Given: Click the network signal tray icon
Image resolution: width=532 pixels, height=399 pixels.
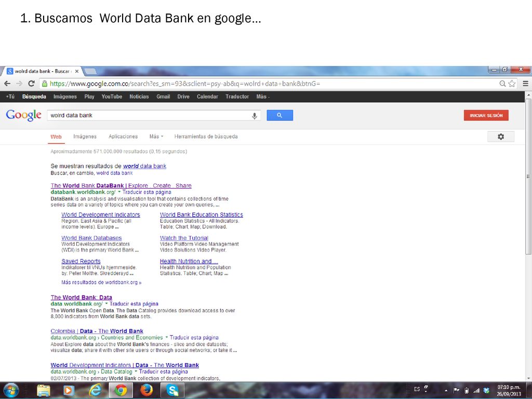Looking at the screenshot, I should [476, 390].
